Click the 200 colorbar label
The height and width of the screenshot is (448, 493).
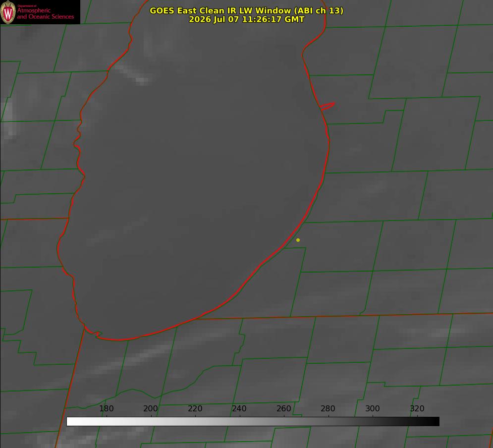(x=150, y=408)
